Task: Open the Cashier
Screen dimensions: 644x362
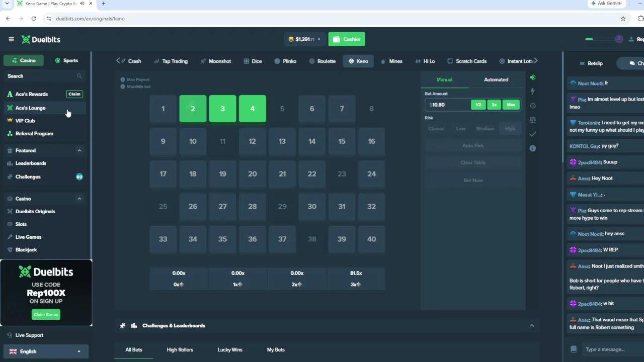Action: tap(347, 39)
